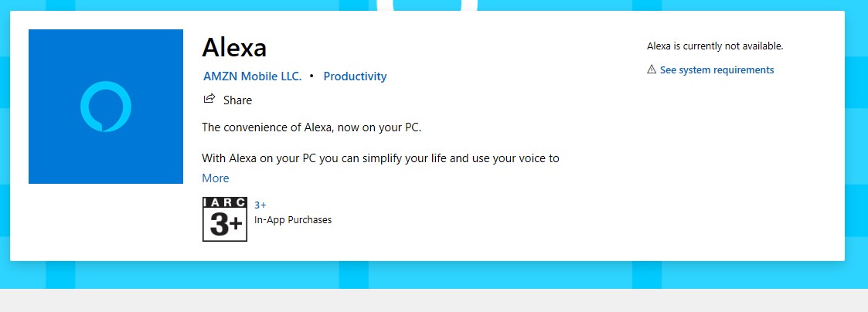Open the AMZN Mobile LLC. publisher link

253,76
